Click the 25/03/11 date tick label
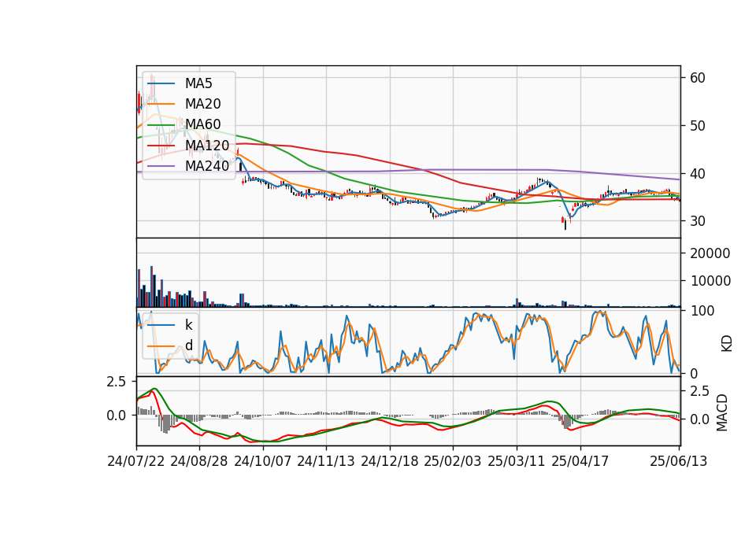756x543 pixels. pos(517,461)
